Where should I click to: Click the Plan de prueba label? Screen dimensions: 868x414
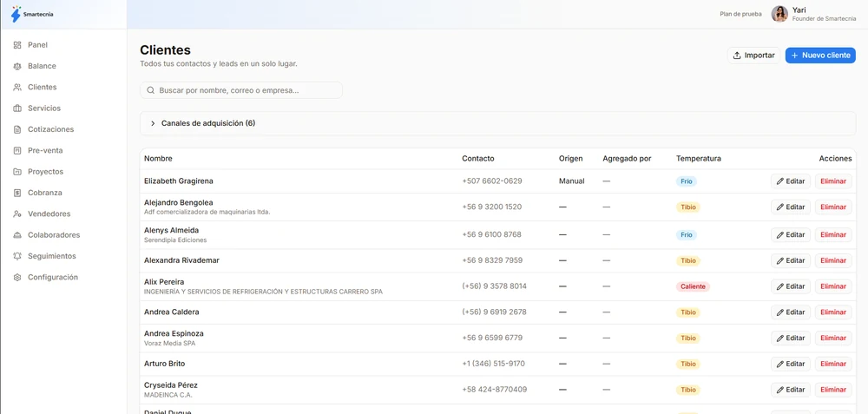coord(740,15)
